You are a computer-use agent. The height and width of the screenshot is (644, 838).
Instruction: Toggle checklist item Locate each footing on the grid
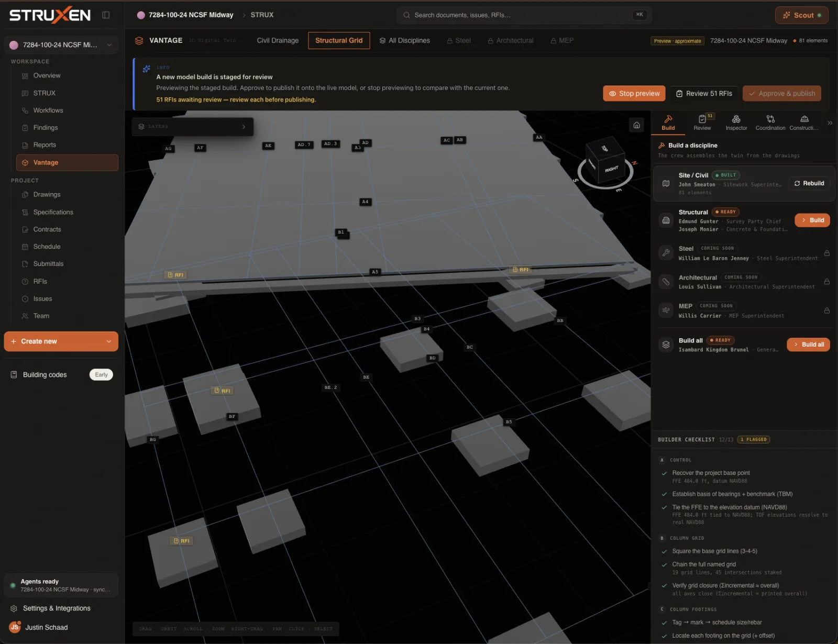click(664, 636)
